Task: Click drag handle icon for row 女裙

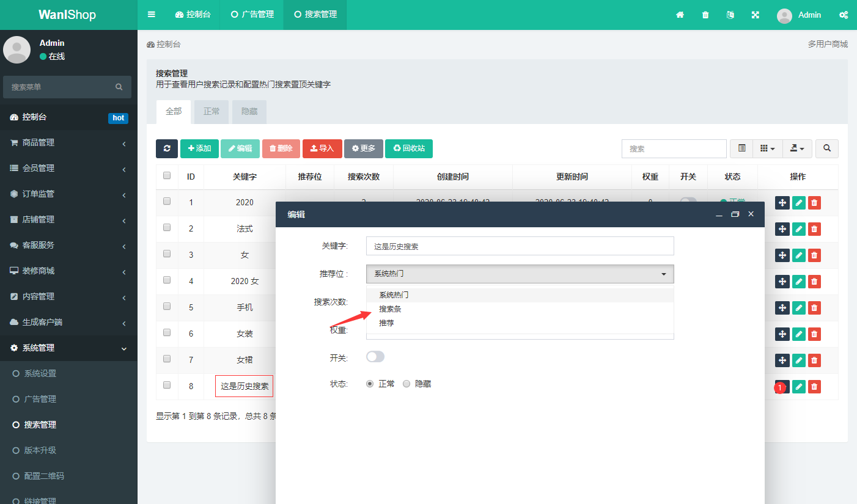Action: point(782,360)
